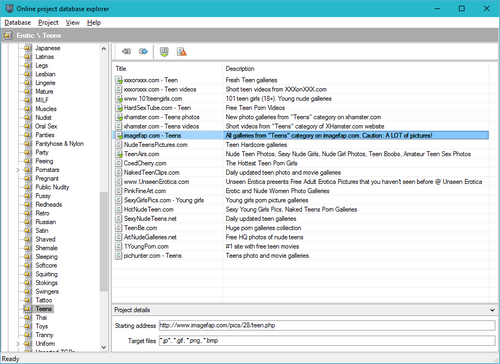Expand the Uniform tree node
The height and width of the screenshot is (364, 500).
click(x=18, y=344)
